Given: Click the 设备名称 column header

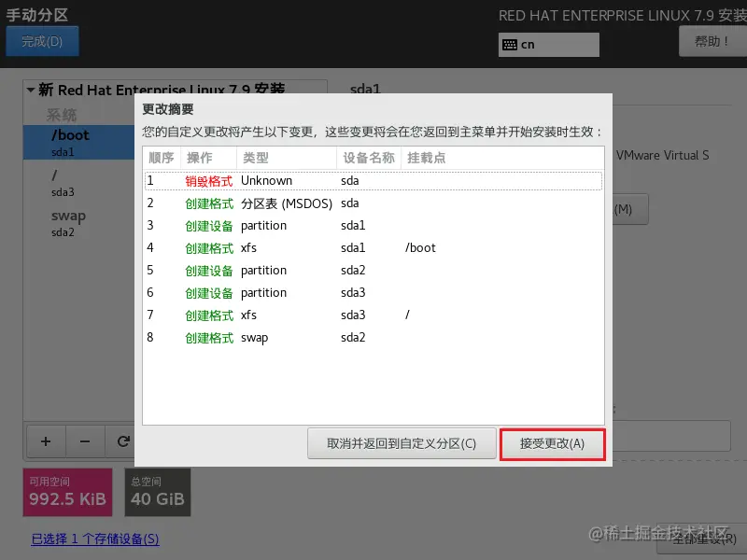Looking at the screenshot, I should coord(369,158).
